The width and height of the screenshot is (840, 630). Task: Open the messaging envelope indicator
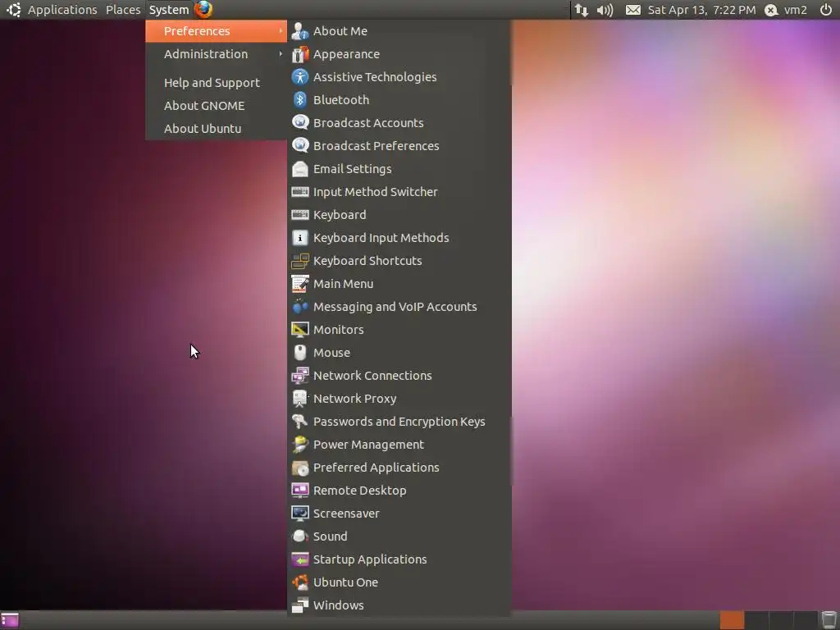[632, 10]
